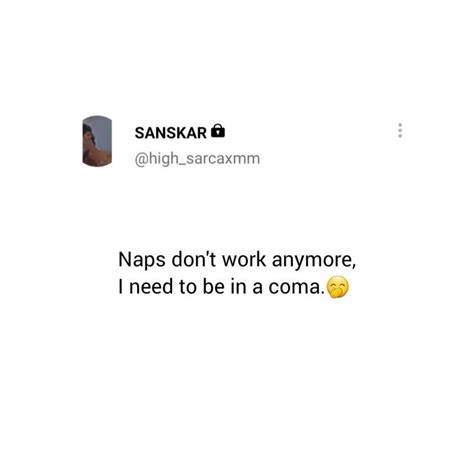Click the padlock icon beside SANSKAR
This screenshot has height=474, width=474.
click(x=218, y=131)
